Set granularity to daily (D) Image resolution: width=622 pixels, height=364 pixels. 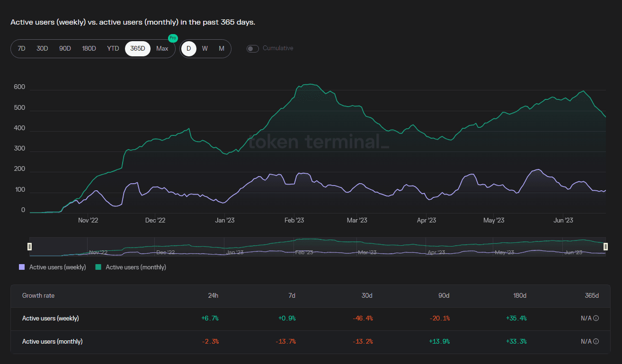188,49
